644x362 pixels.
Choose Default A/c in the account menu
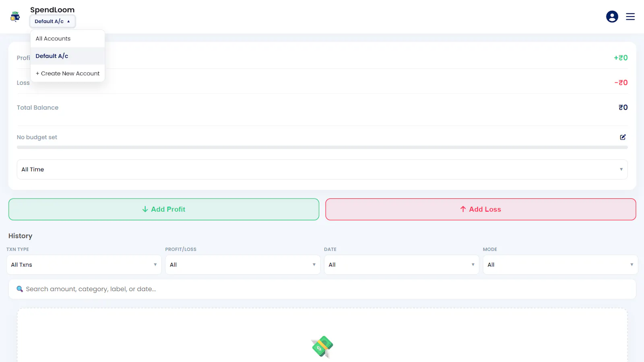click(x=68, y=56)
